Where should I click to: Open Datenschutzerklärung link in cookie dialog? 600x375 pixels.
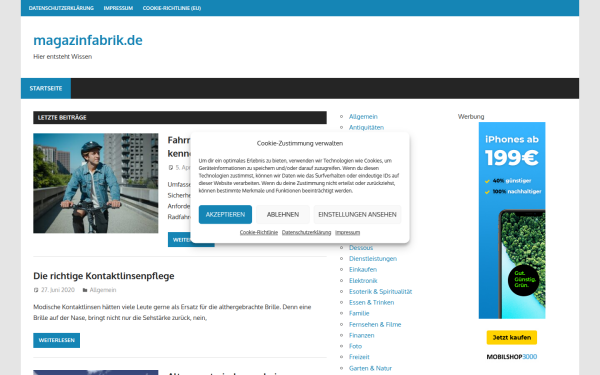(307, 232)
